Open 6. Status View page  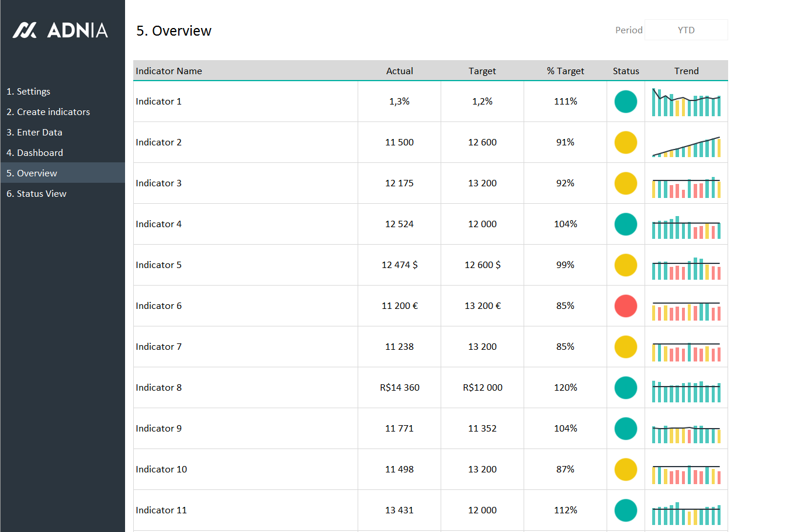pyautogui.click(x=37, y=194)
